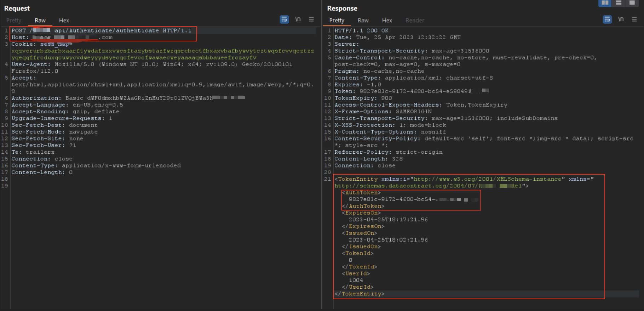Open the Hex tab in Response panel
The image size is (644, 311).
coord(387,21)
